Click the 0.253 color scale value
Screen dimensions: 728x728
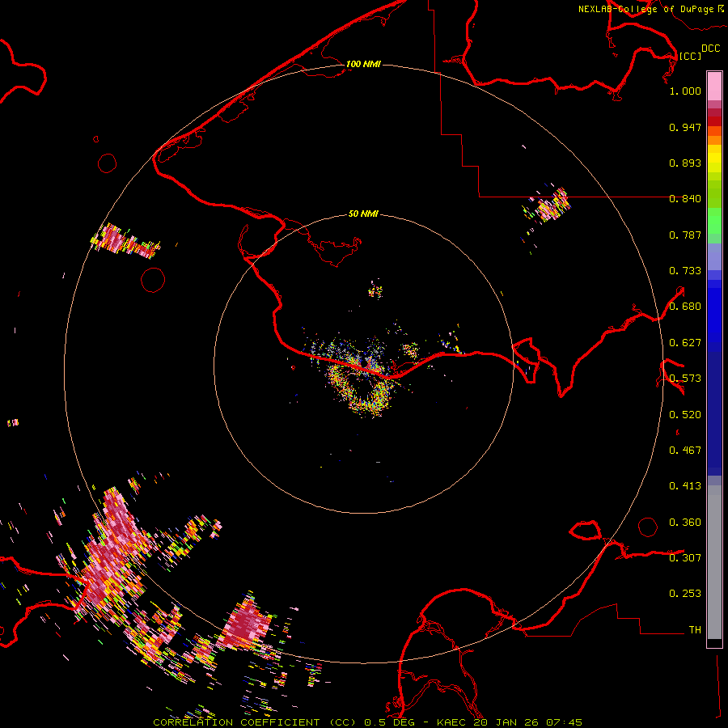[x=685, y=594]
